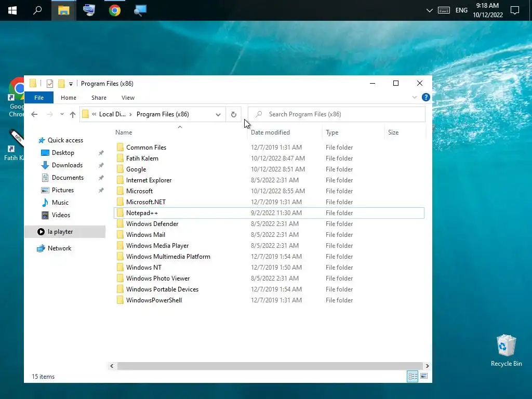
Task: Select the Notepad++ folder icon
Action: point(120,212)
